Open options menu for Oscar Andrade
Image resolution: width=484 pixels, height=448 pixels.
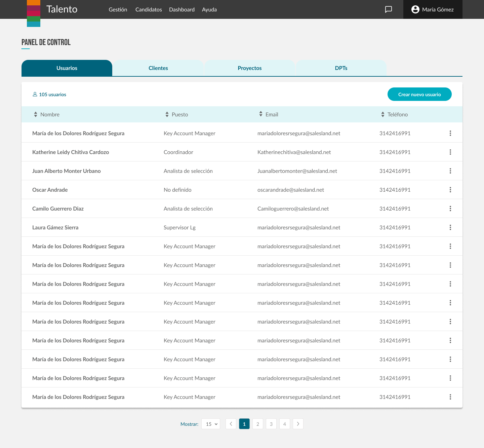(x=450, y=190)
